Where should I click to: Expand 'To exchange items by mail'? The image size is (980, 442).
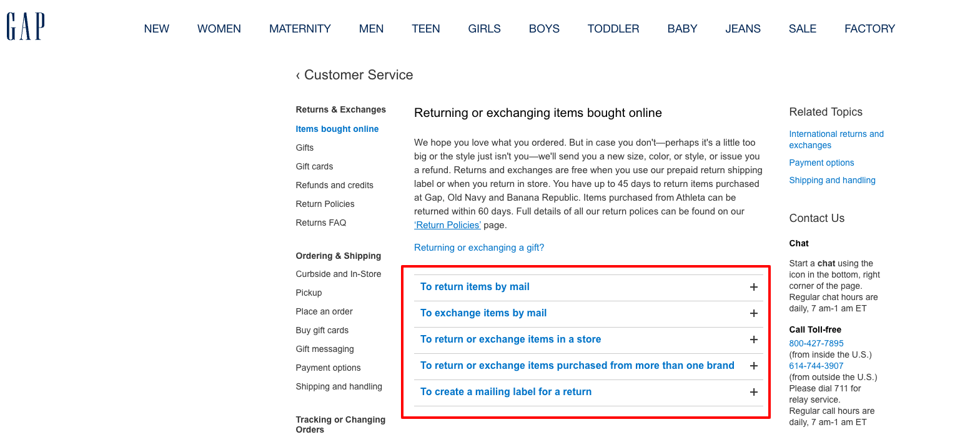tap(588, 314)
